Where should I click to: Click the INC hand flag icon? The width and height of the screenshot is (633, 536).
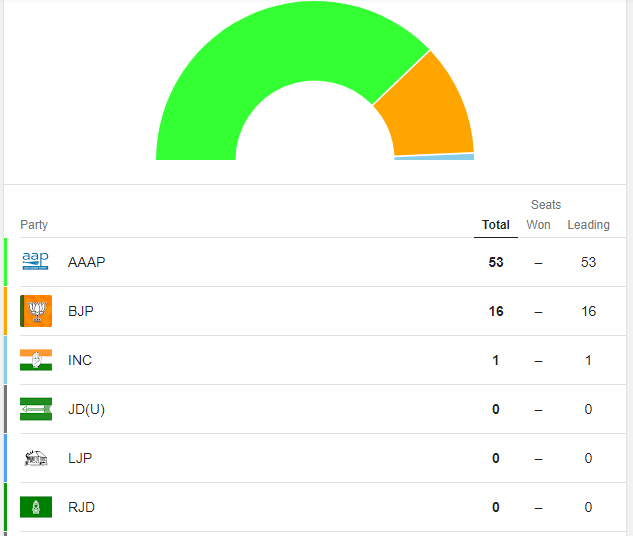click(x=35, y=360)
